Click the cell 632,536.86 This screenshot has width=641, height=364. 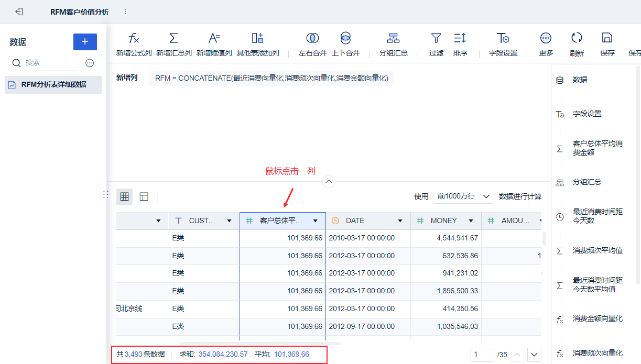point(447,256)
